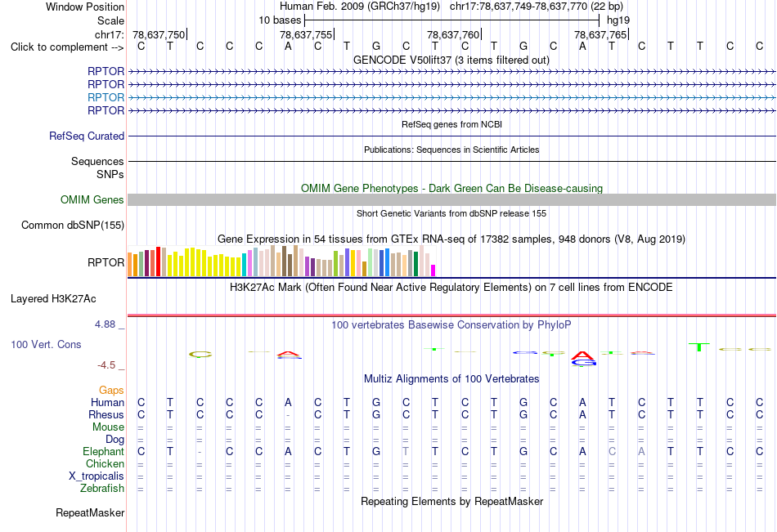Screen dimensions: 777x532
Task: Click the 78,637,755 position tick label
Action: coord(306,34)
